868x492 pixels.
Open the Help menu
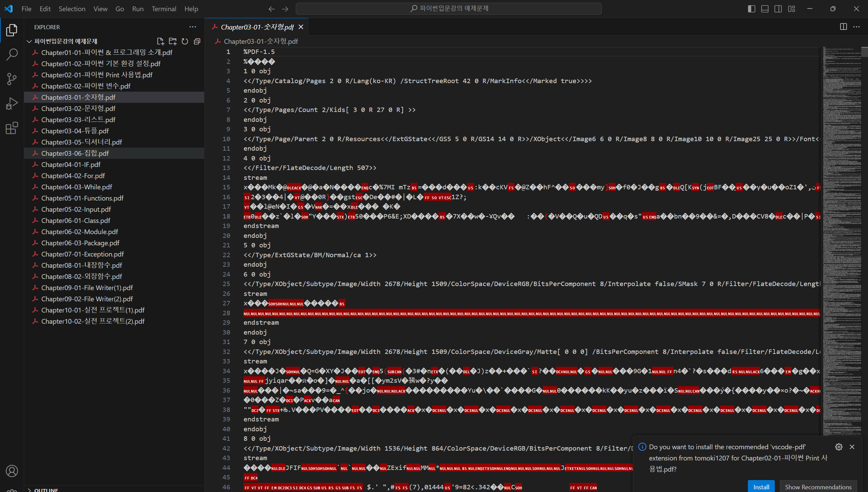[191, 9]
